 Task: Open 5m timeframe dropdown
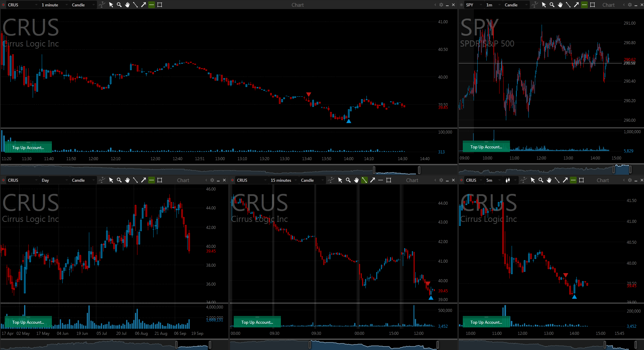(493, 180)
